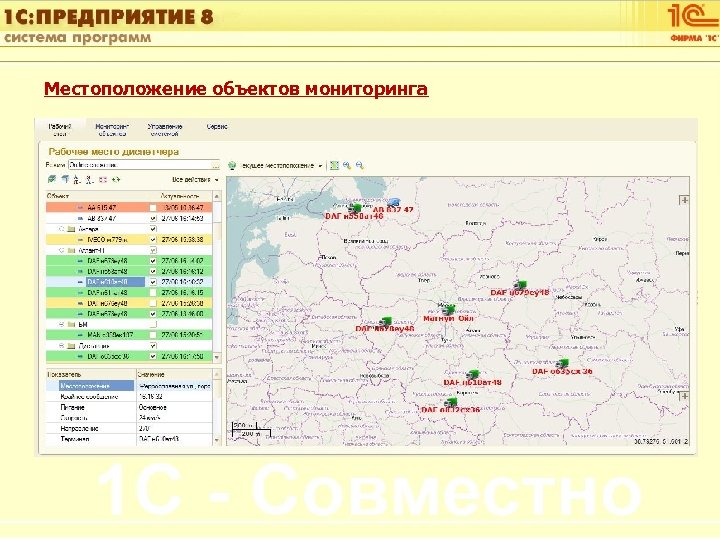720x540 pixels.
Task: Zoom in using the magnifier plus icon
Action: click(x=347, y=165)
